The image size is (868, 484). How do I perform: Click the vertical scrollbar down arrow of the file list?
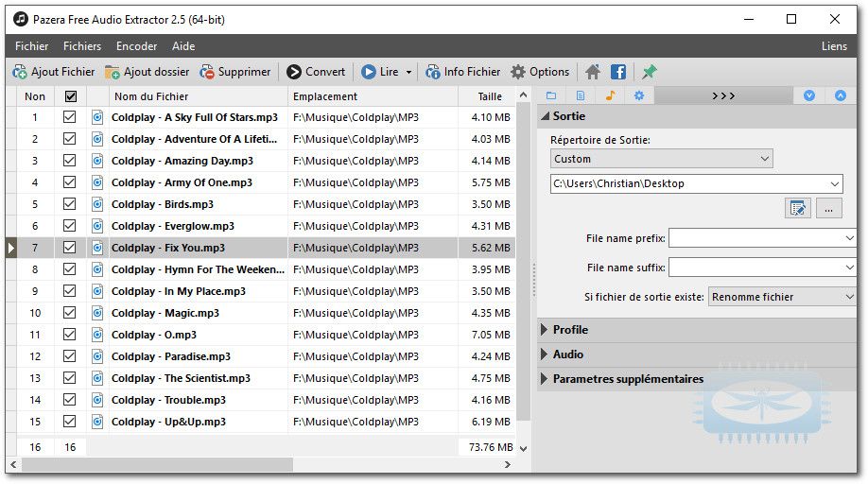click(x=523, y=448)
